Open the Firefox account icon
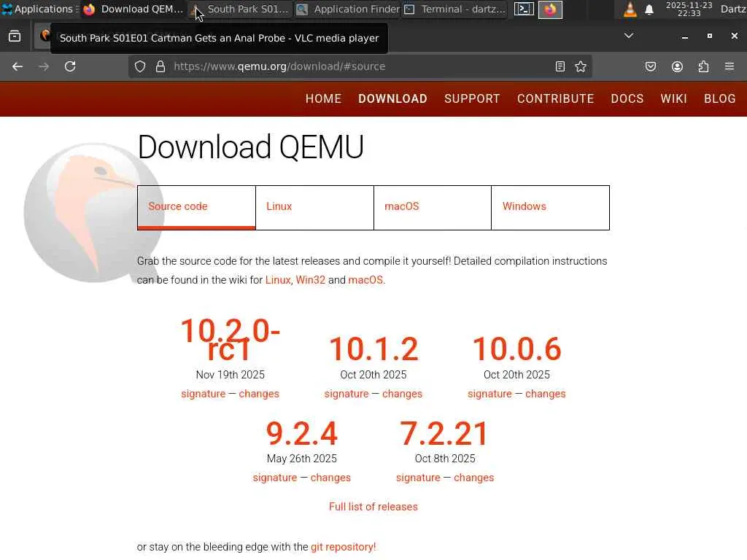 pyautogui.click(x=677, y=66)
